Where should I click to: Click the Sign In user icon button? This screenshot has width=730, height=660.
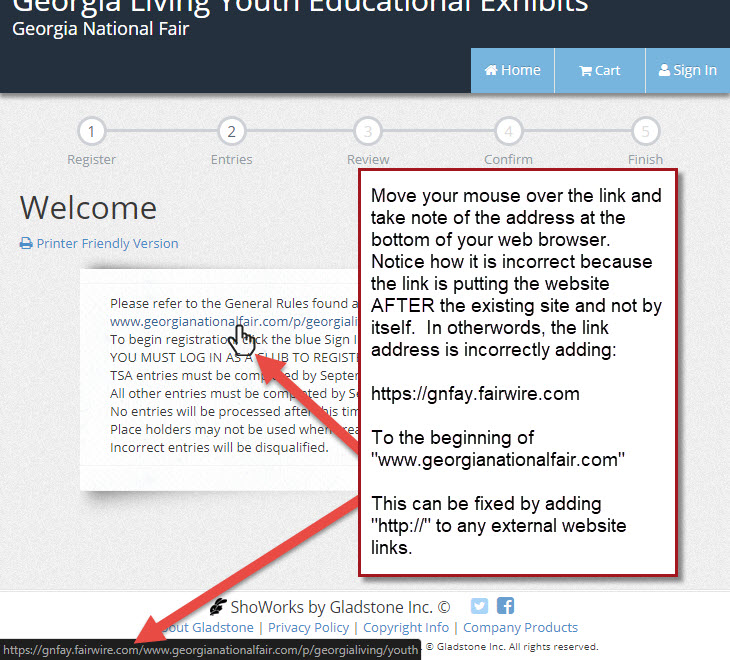687,70
